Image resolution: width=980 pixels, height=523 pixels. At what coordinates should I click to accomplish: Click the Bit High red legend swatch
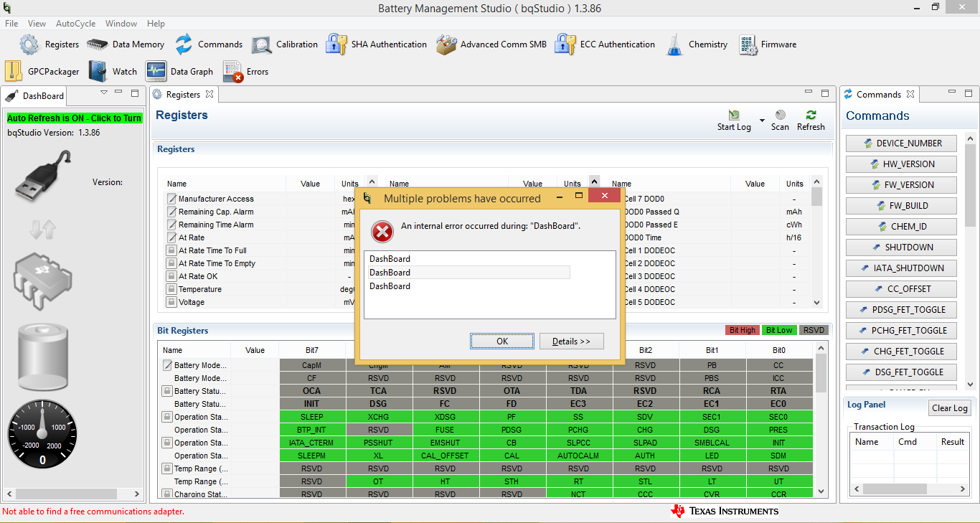[x=742, y=330]
